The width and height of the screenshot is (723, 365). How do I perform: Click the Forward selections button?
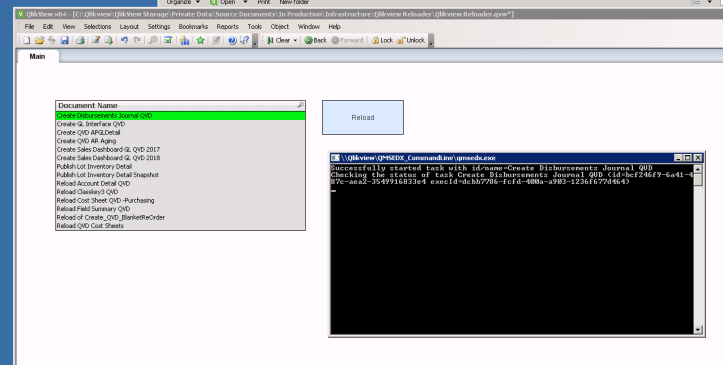(x=347, y=41)
